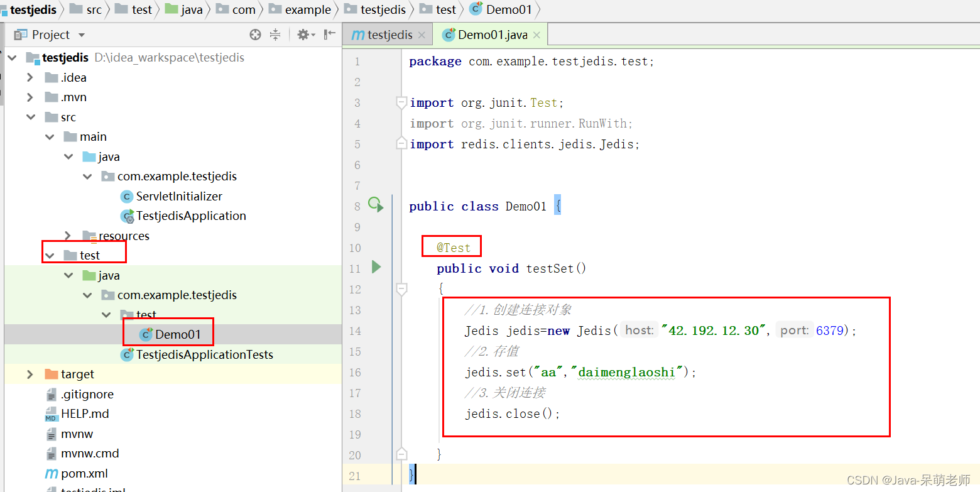Run testSet via green gutter arrow
Screen dimensions: 980x492
point(376,267)
